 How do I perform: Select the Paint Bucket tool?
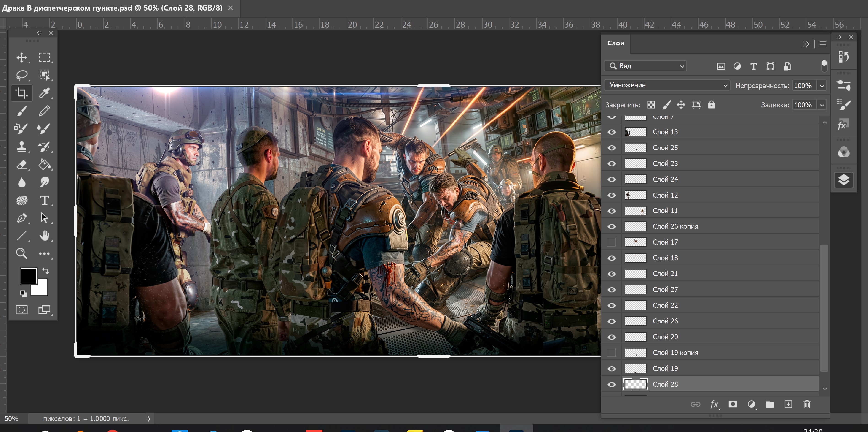pyautogui.click(x=44, y=165)
